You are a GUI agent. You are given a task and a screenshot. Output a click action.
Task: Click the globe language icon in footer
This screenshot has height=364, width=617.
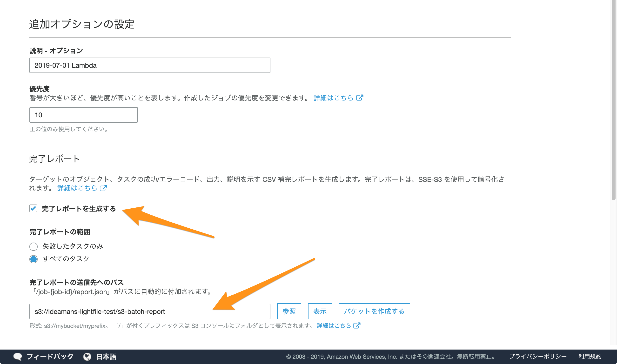point(87,356)
